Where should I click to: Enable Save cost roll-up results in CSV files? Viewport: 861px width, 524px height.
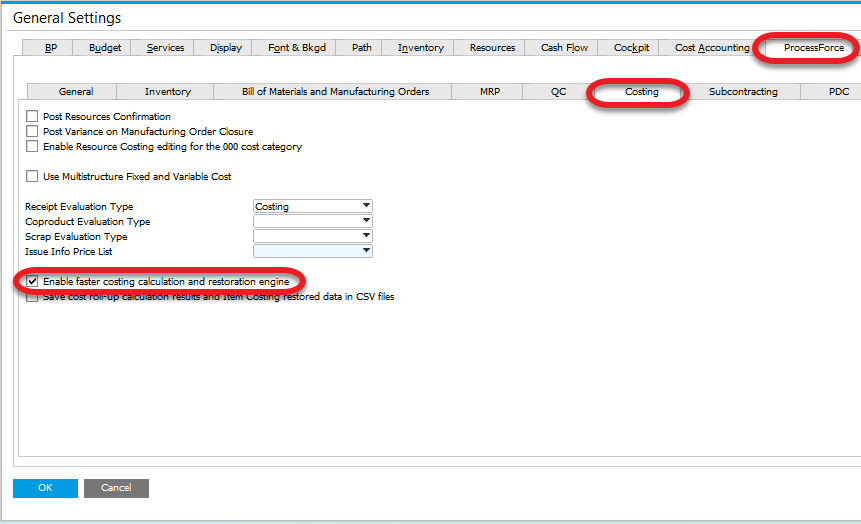click(x=33, y=297)
